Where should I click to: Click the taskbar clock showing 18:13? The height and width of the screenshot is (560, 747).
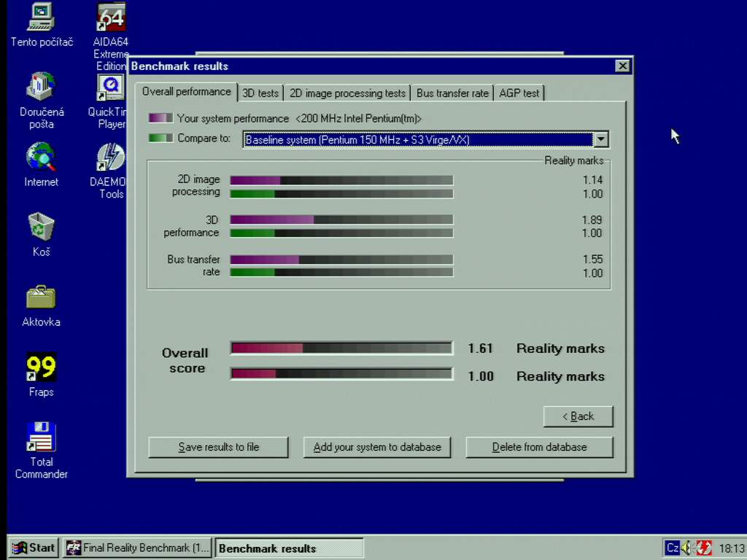(732, 548)
